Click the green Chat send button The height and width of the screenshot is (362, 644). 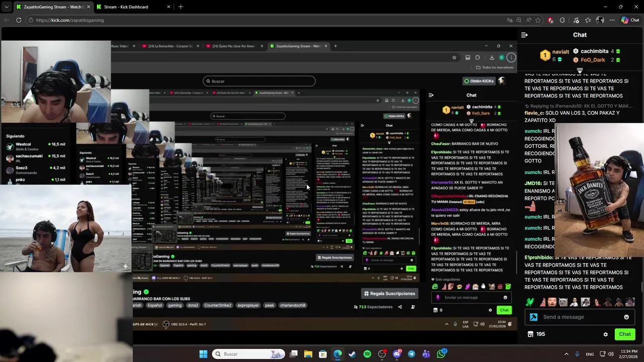tap(625, 334)
